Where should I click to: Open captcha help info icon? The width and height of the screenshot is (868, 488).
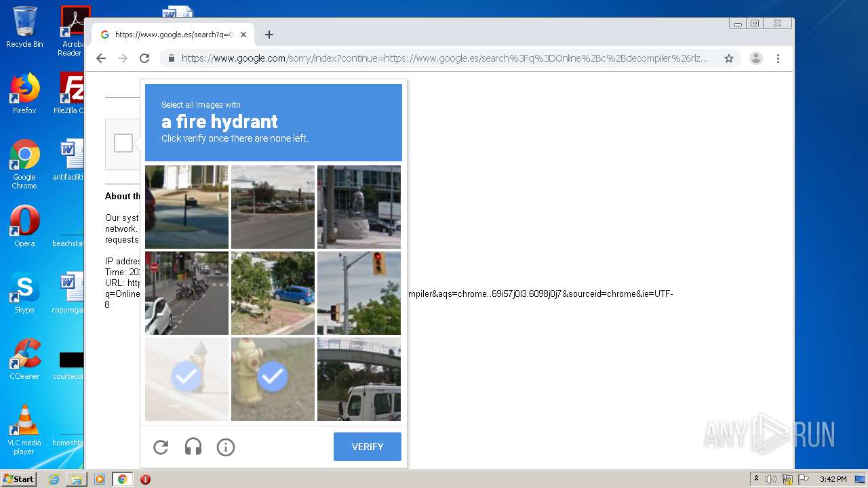226,447
